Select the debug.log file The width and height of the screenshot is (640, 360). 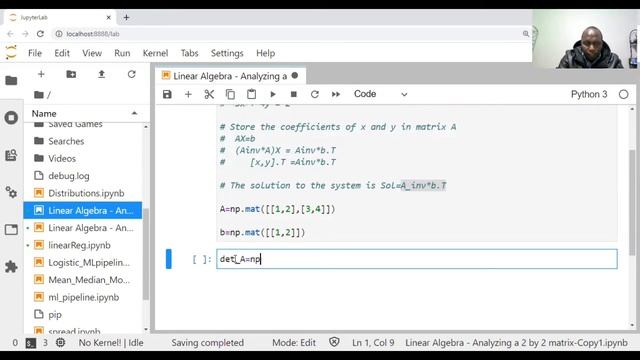tap(83, 176)
